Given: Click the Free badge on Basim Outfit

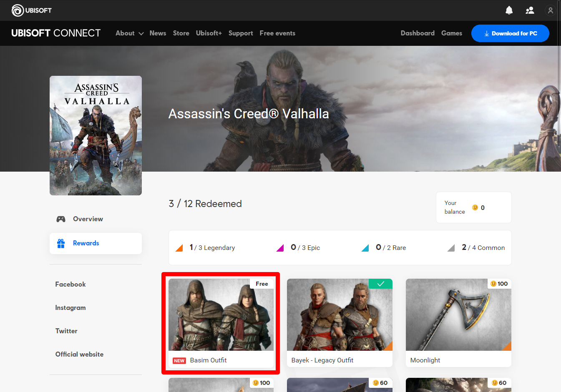Looking at the screenshot, I should (262, 284).
